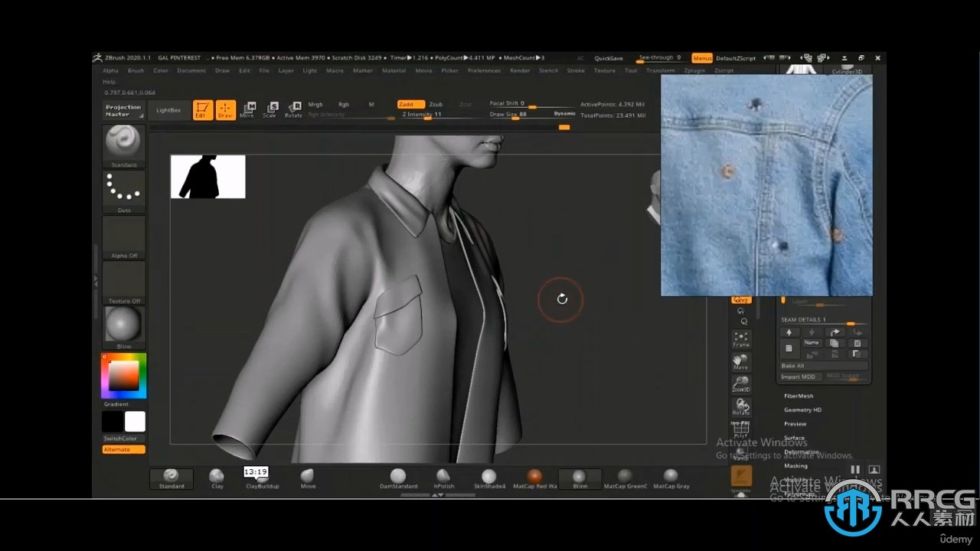Open the Preferences menu
Image resolution: width=980 pixels, height=551 pixels.
pos(484,70)
